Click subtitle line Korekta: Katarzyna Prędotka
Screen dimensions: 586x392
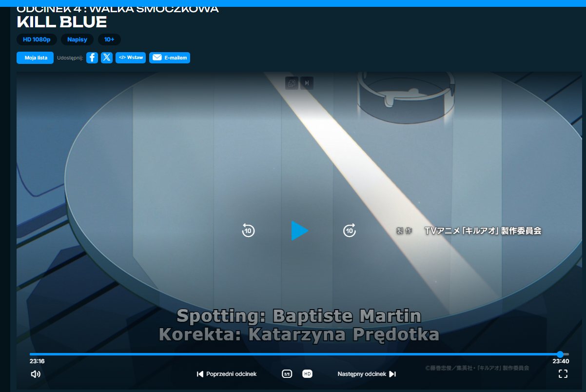click(x=299, y=334)
